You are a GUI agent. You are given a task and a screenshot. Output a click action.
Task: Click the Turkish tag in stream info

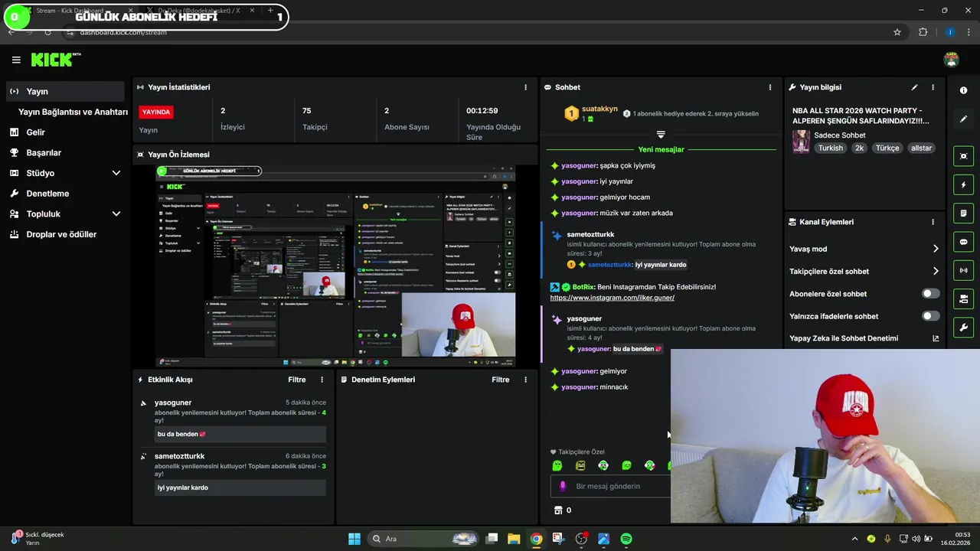(x=830, y=148)
